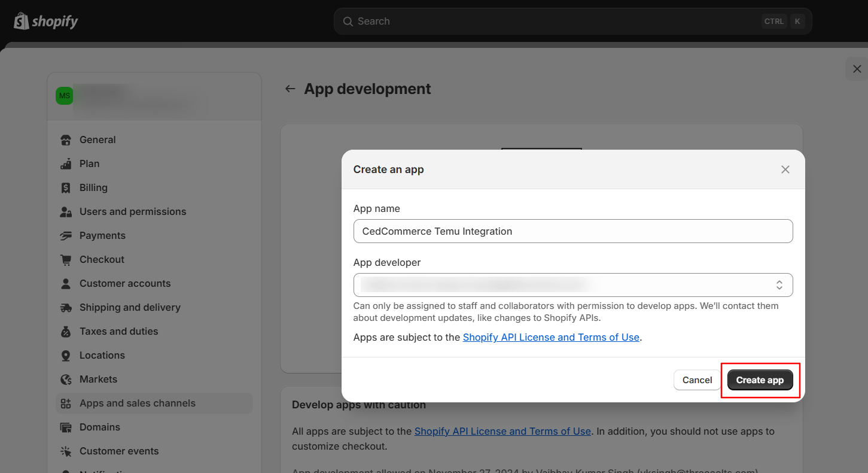Click the Apps and sales channels icon
Image resolution: width=868 pixels, height=473 pixels.
(x=66, y=404)
